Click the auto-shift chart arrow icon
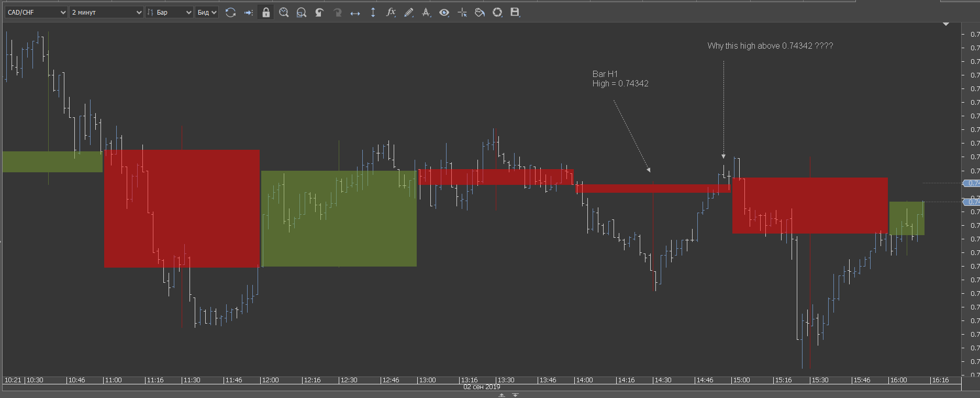The width and height of the screenshot is (980, 398). click(x=249, y=12)
